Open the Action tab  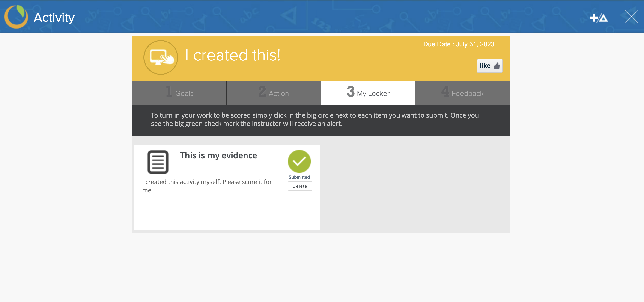point(274,93)
